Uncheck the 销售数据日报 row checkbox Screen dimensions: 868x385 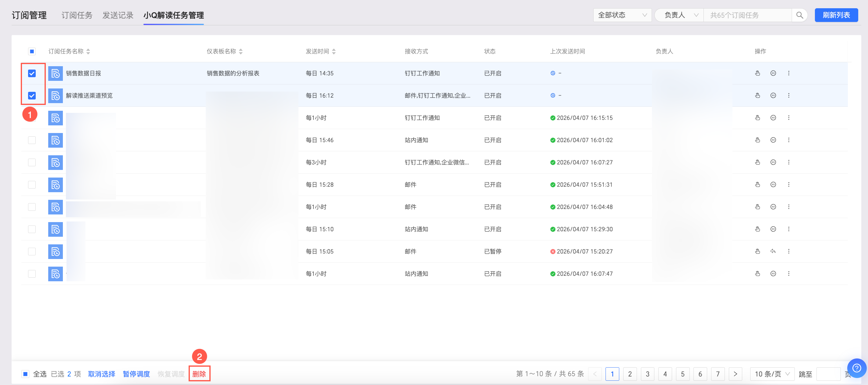coord(32,73)
